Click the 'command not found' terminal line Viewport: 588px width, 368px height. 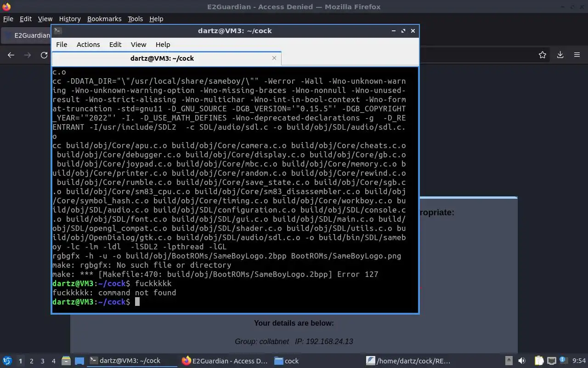click(114, 293)
